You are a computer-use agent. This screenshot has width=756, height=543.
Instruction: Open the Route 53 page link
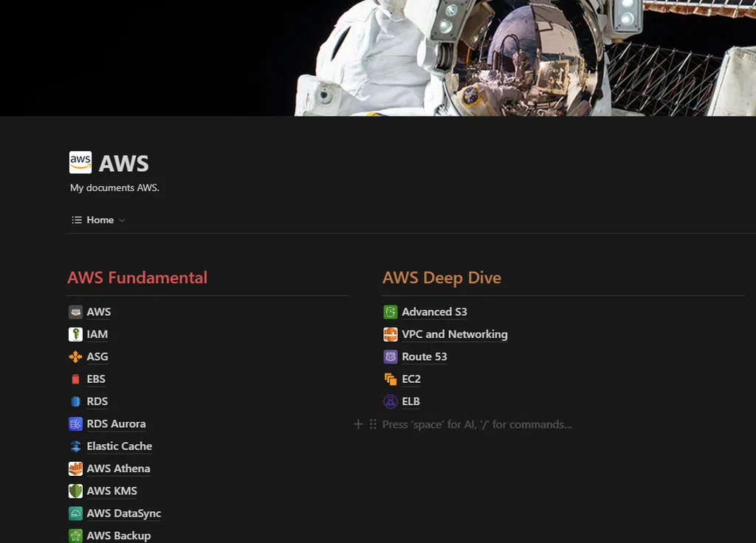[425, 356]
